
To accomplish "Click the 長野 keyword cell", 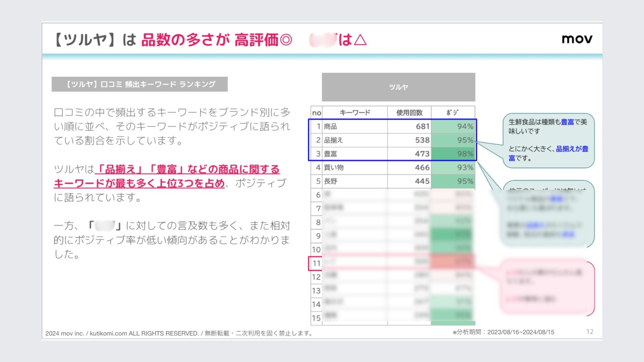I will point(330,181).
